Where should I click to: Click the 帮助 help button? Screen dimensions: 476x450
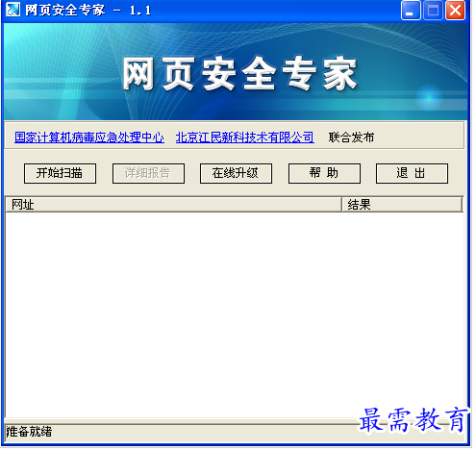(324, 173)
